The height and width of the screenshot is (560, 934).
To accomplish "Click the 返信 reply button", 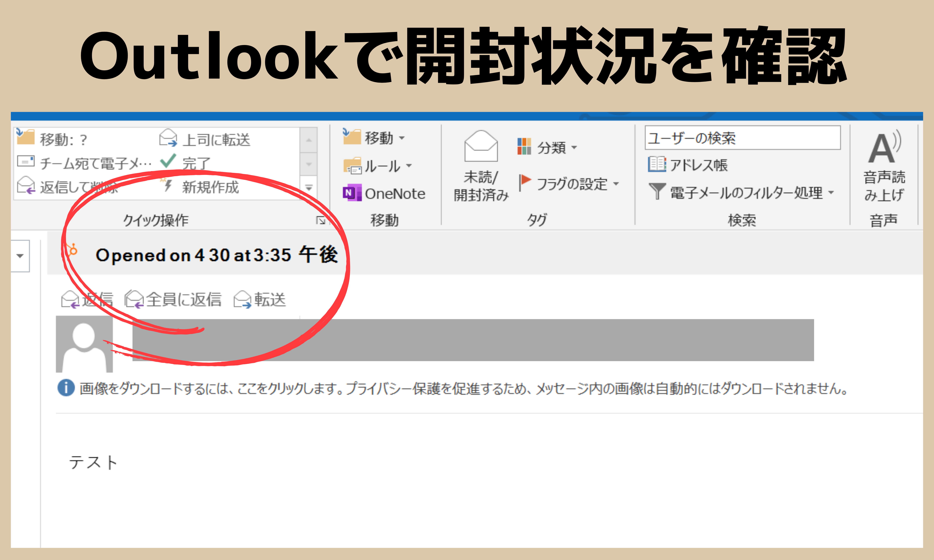I will (x=87, y=300).
